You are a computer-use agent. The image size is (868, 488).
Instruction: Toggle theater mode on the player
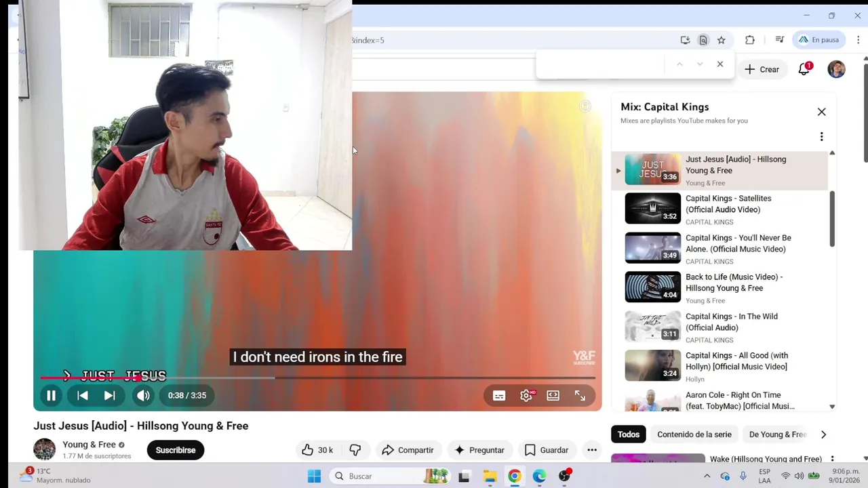click(553, 396)
